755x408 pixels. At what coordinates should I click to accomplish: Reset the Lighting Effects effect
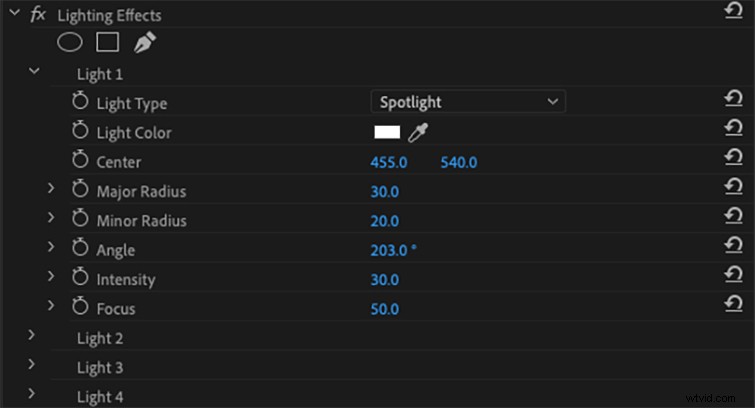point(733,10)
